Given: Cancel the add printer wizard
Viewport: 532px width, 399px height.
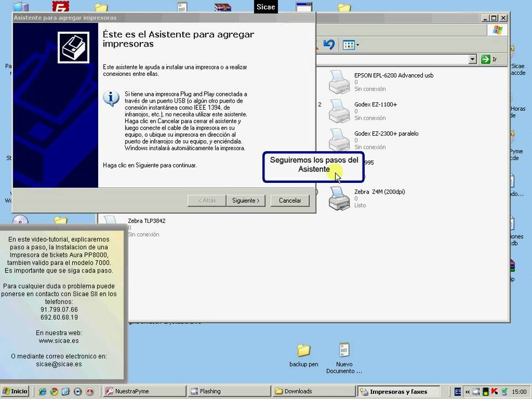Looking at the screenshot, I should (x=290, y=201).
